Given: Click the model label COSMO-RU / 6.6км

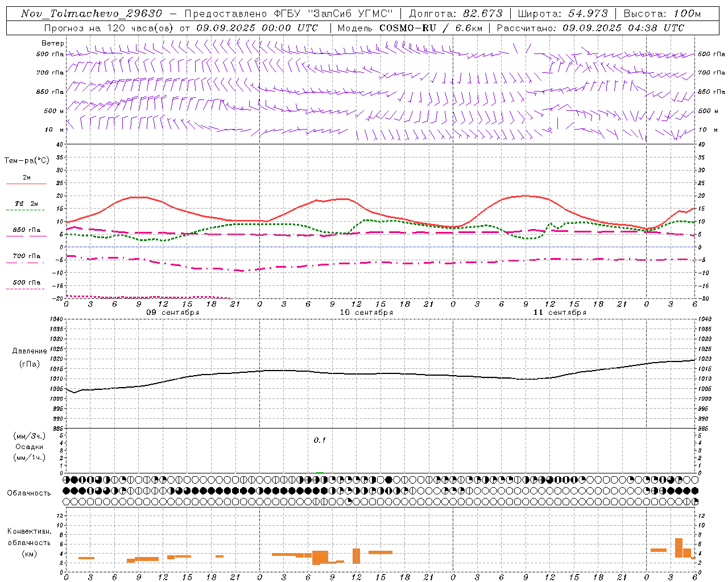Looking at the screenshot, I should pyautogui.click(x=431, y=28).
